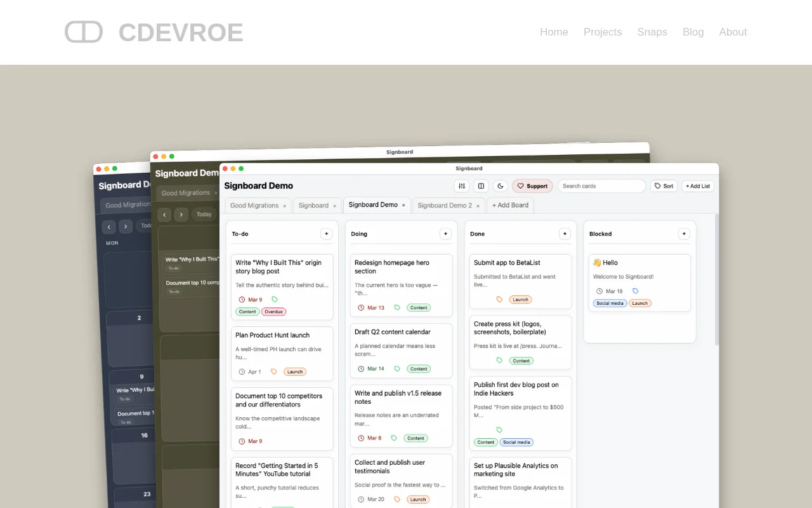Switch to the Signboard Demo 2 tab

445,206
